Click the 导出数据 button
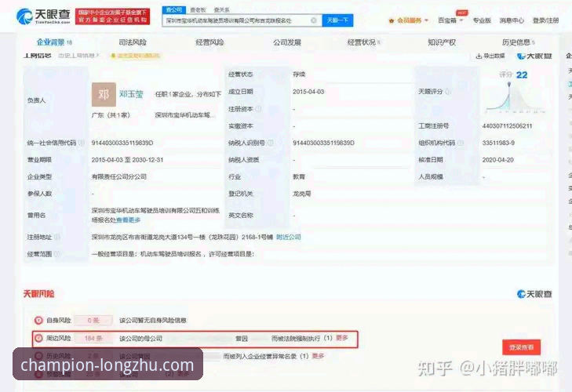This screenshot has width=572, height=392. point(490,56)
